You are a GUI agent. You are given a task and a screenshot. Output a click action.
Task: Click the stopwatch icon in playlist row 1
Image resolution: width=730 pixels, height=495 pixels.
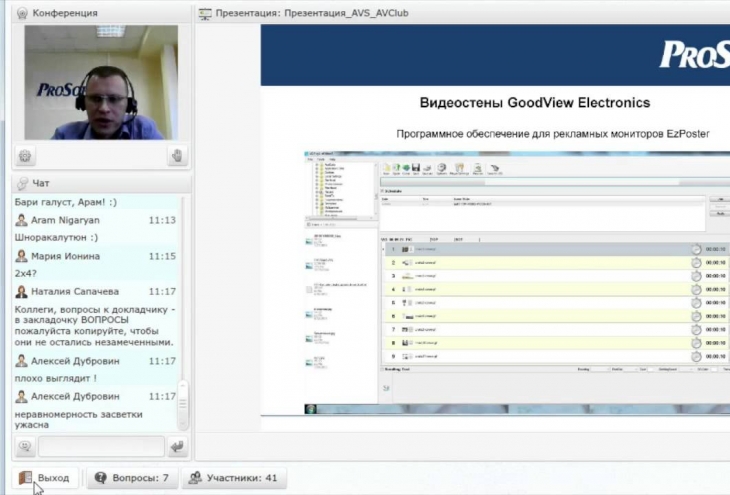pyautogui.click(x=696, y=249)
